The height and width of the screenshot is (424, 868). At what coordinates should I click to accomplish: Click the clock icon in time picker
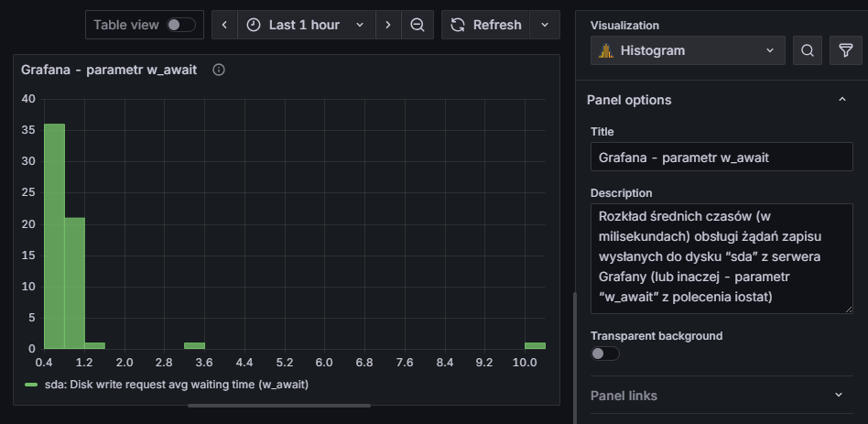[254, 25]
